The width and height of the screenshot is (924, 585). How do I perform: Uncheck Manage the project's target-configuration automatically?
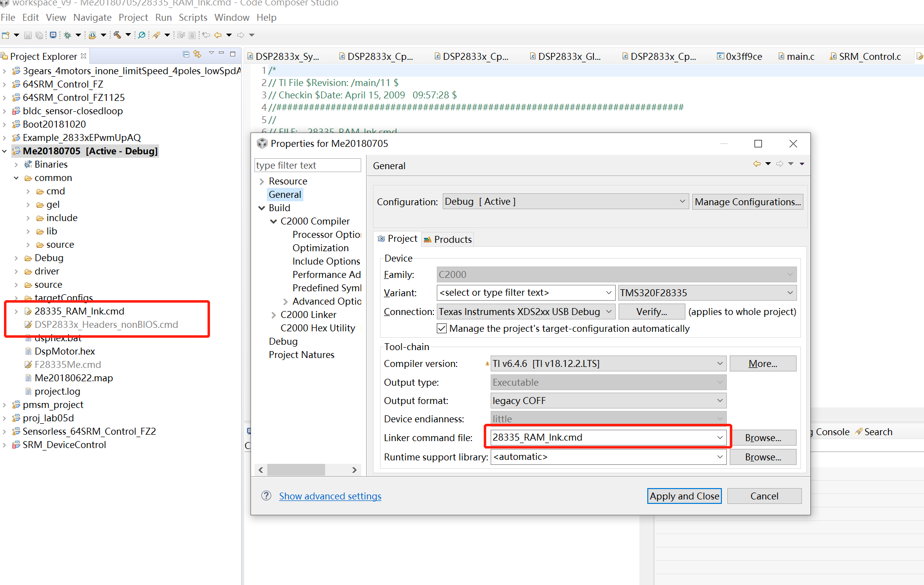[442, 329]
